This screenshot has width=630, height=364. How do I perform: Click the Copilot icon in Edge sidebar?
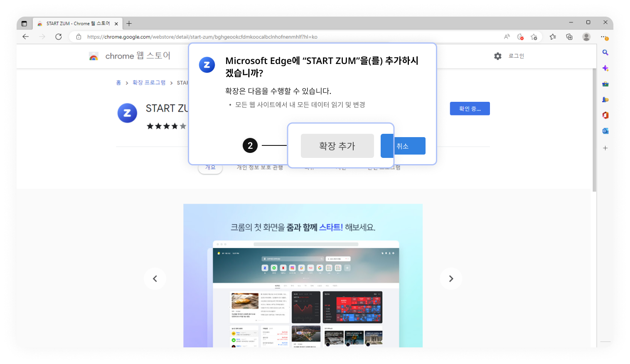point(605,68)
